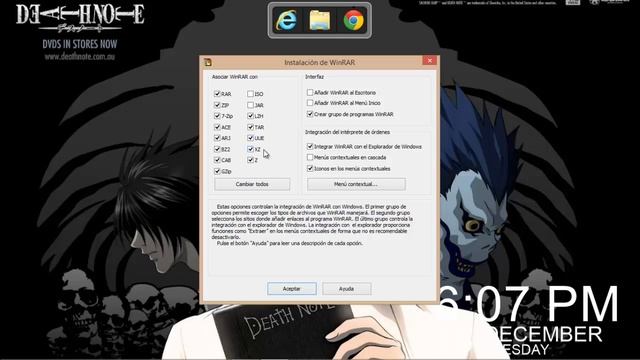
Task: Toggle the 7-Zip association checkbox
Action: (x=217, y=116)
